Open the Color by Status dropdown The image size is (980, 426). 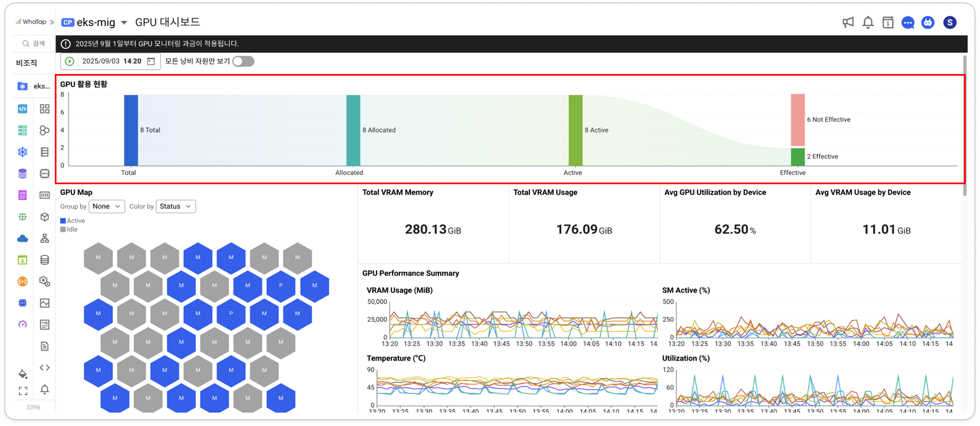coord(175,207)
